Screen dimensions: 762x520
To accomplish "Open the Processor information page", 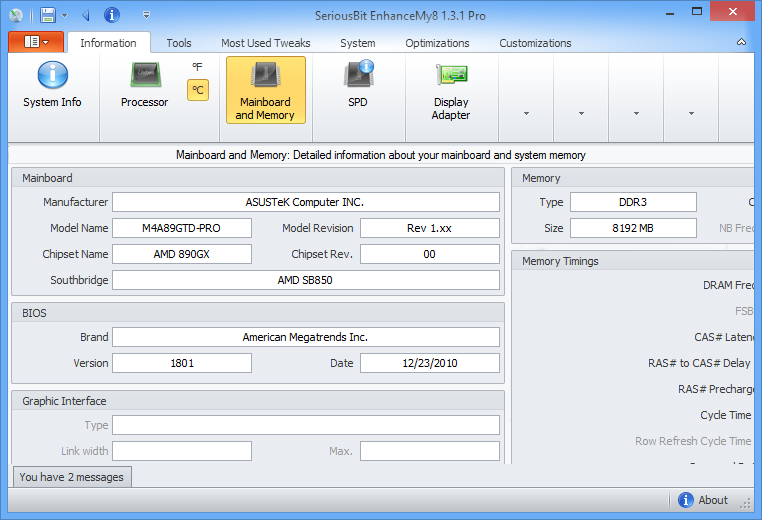I will pyautogui.click(x=144, y=85).
